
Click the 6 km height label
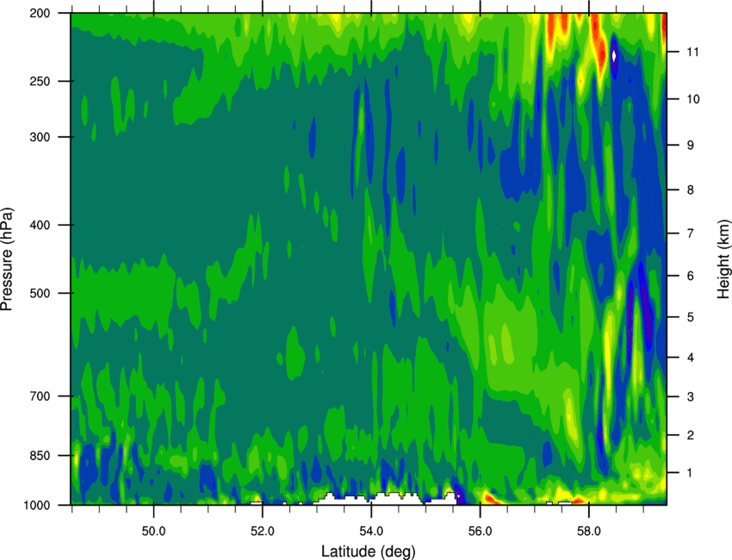click(691, 276)
